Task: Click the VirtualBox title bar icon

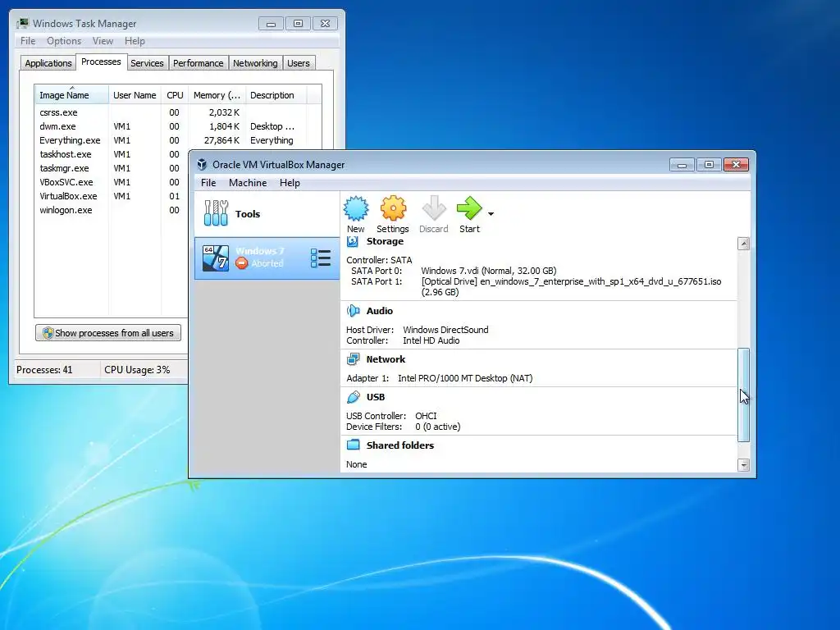Action: 202,164
